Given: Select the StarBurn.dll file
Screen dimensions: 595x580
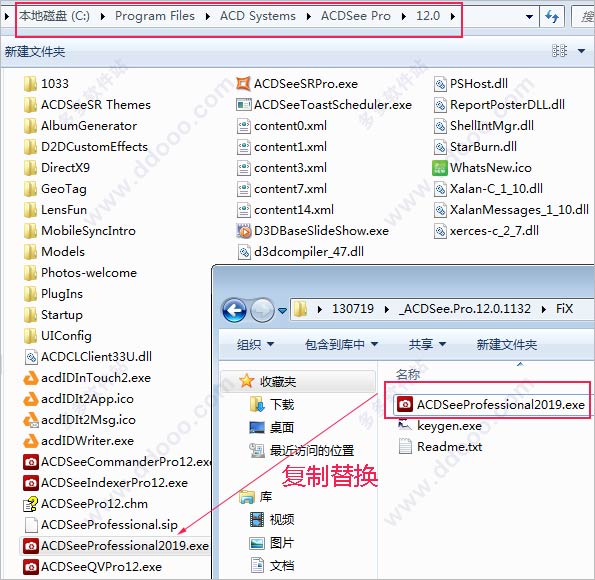Looking at the screenshot, I should (x=475, y=147).
